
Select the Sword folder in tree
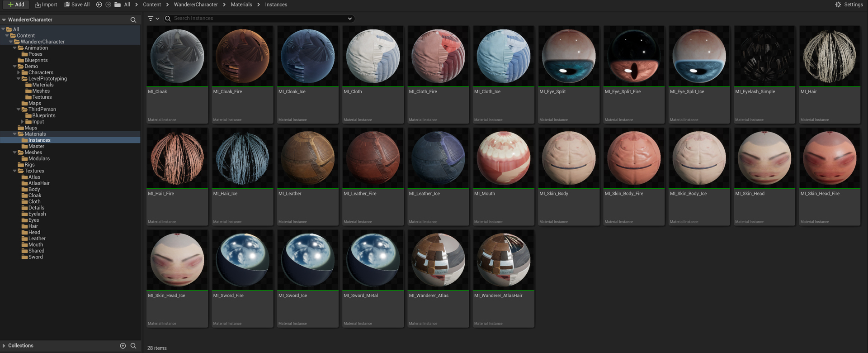[x=35, y=257]
